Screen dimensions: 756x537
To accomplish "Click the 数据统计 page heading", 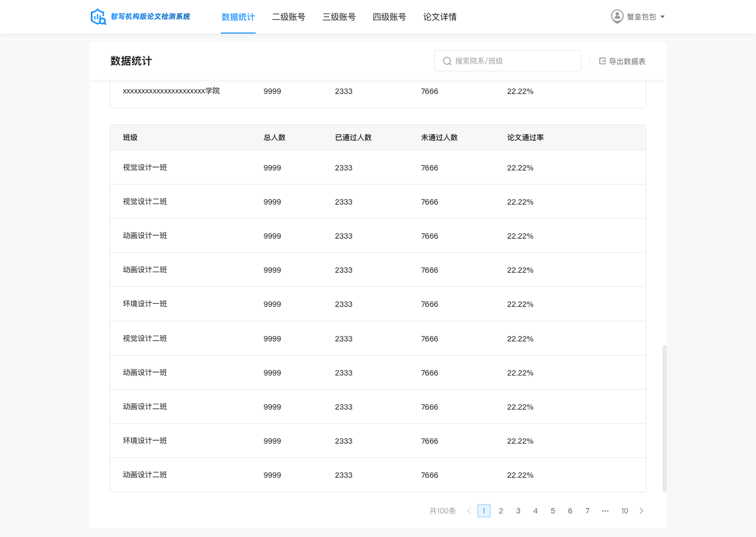I will (131, 61).
